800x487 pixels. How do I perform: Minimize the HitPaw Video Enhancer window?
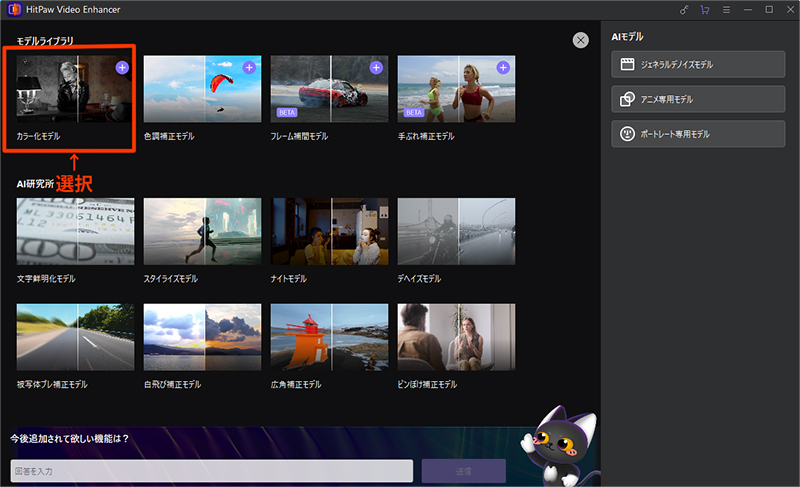pos(747,10)
